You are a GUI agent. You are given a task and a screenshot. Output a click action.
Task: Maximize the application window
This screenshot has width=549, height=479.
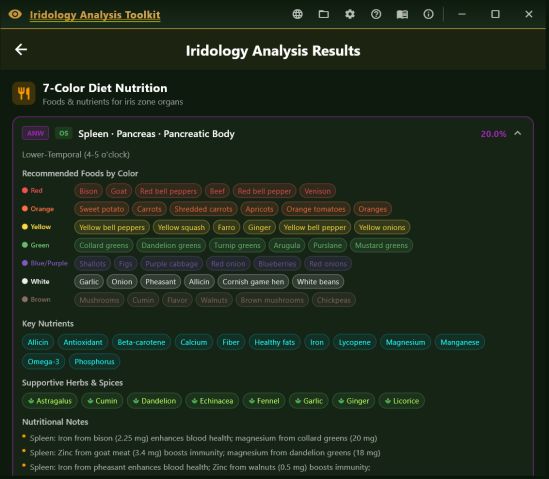point(495,14)
